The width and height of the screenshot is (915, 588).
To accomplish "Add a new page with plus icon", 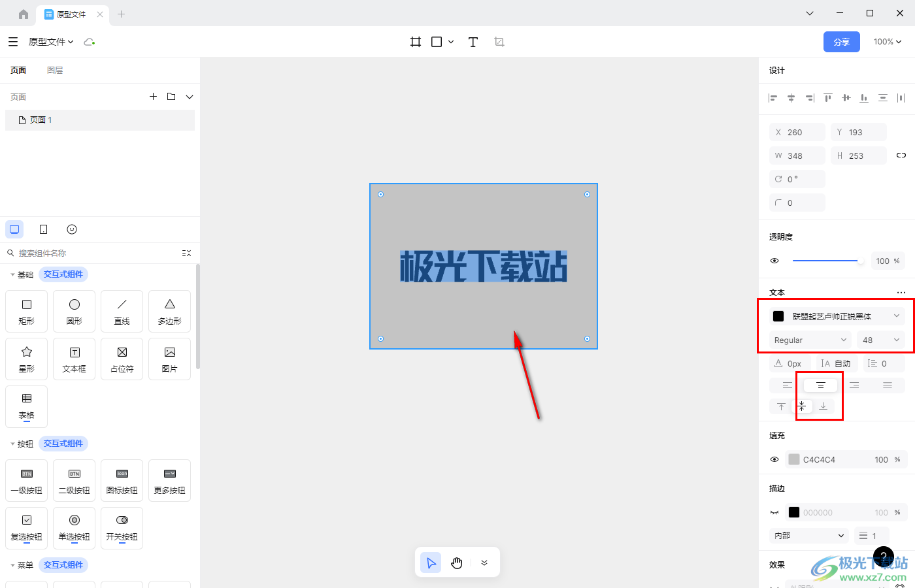I will tap(153, 97).
